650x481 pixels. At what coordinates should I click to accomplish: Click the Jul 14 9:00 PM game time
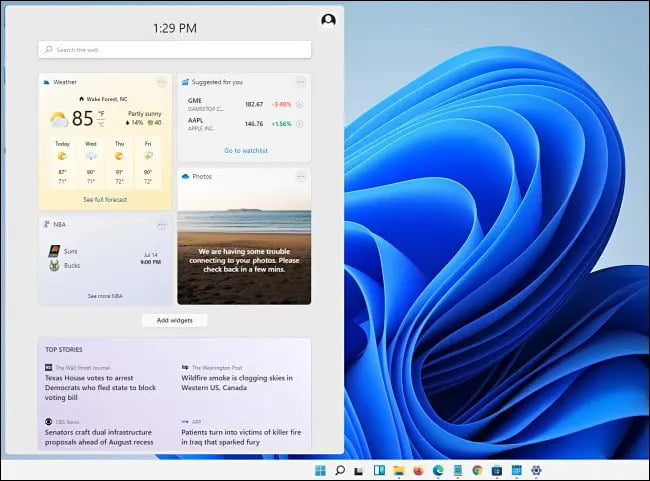tap(150, 258)
